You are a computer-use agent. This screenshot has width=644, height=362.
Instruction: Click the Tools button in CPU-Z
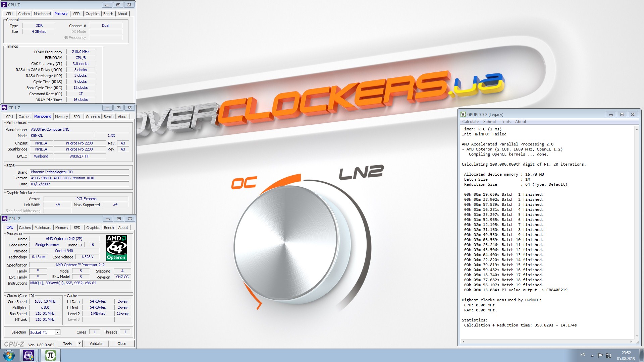[67, 344]
